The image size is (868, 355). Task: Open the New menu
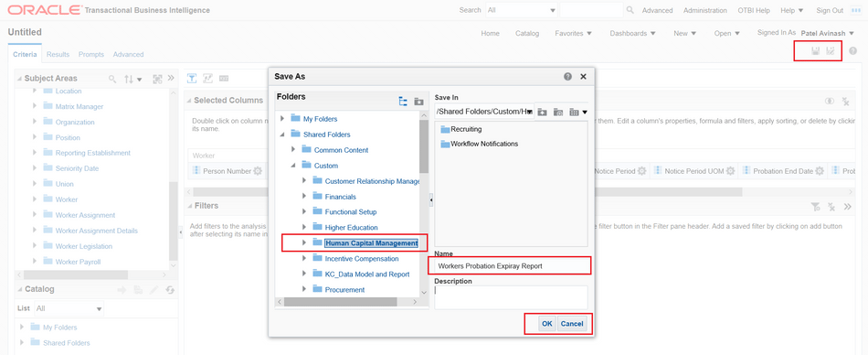click(x=684, y=33)
